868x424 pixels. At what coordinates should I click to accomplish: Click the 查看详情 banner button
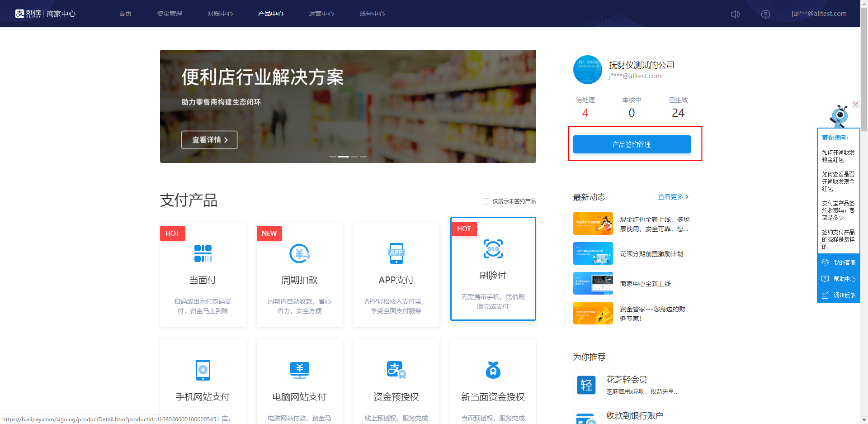209,140
